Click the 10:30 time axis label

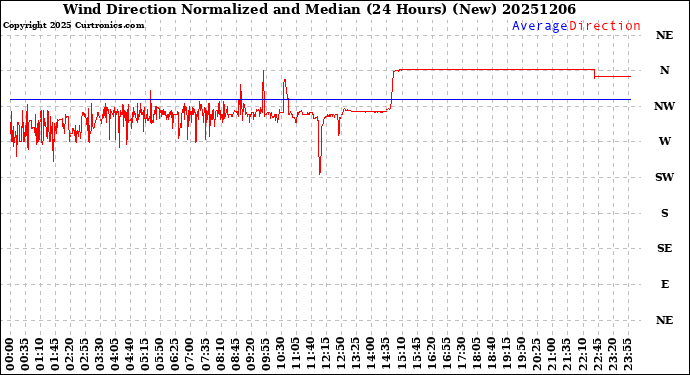(x=280, y=355)
